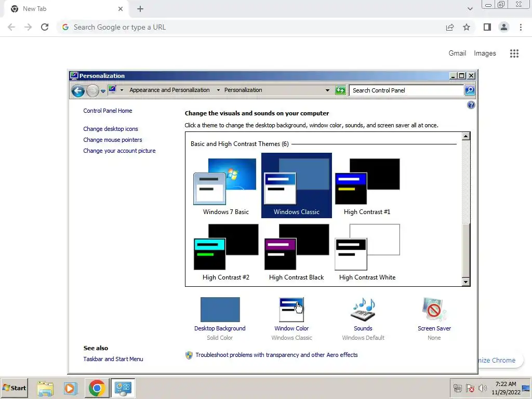Open the recent pages dropdown arrow
The height and width of the screenshot is (399, 532).
[103, 91]
